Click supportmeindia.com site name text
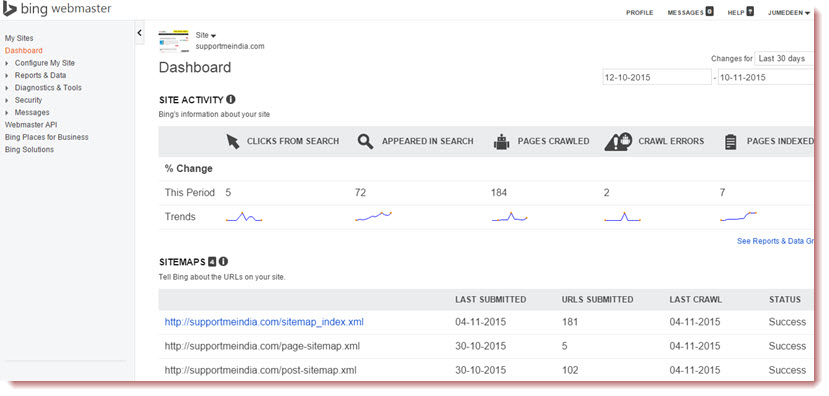Image resolution: width=829 pixels, height=396 pixels. click(230, 47)
